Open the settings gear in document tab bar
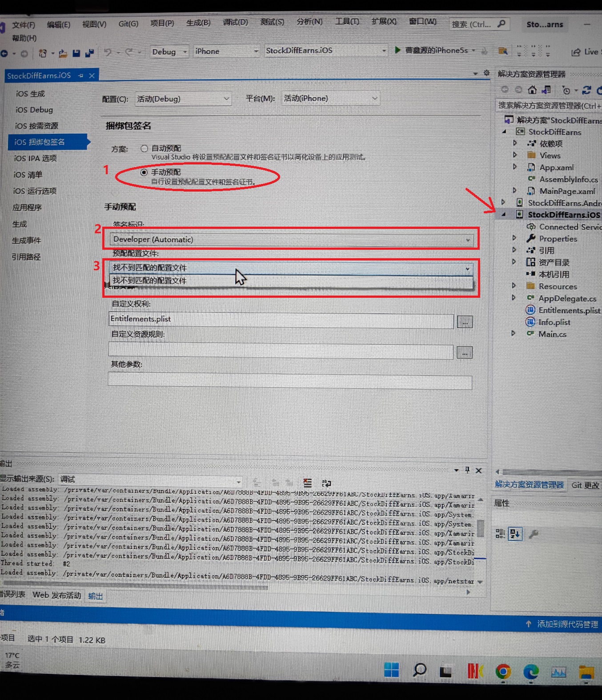This screenshot has width=602, height=700. [486, 73]
